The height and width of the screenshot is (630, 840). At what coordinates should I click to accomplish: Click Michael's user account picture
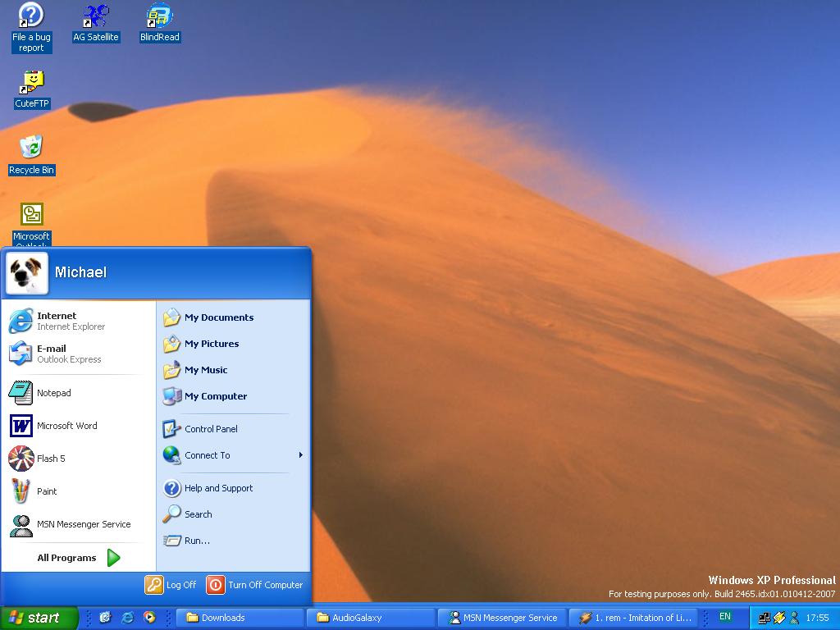[27, 273]
